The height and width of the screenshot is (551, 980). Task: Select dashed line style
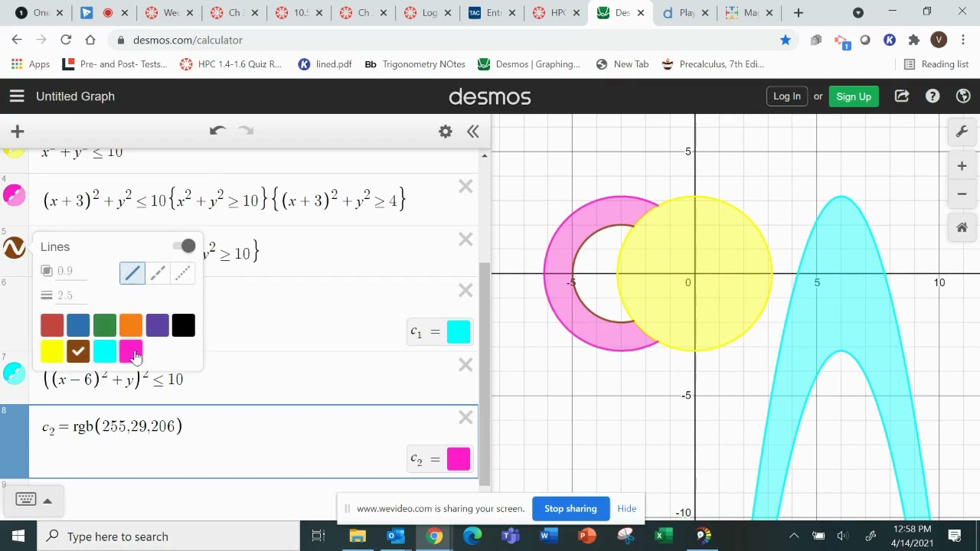click(x=158, y=273)
